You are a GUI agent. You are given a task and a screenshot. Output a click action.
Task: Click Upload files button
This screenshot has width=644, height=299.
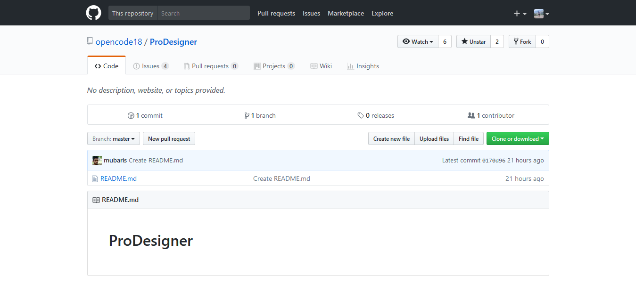tap(434, 138)
